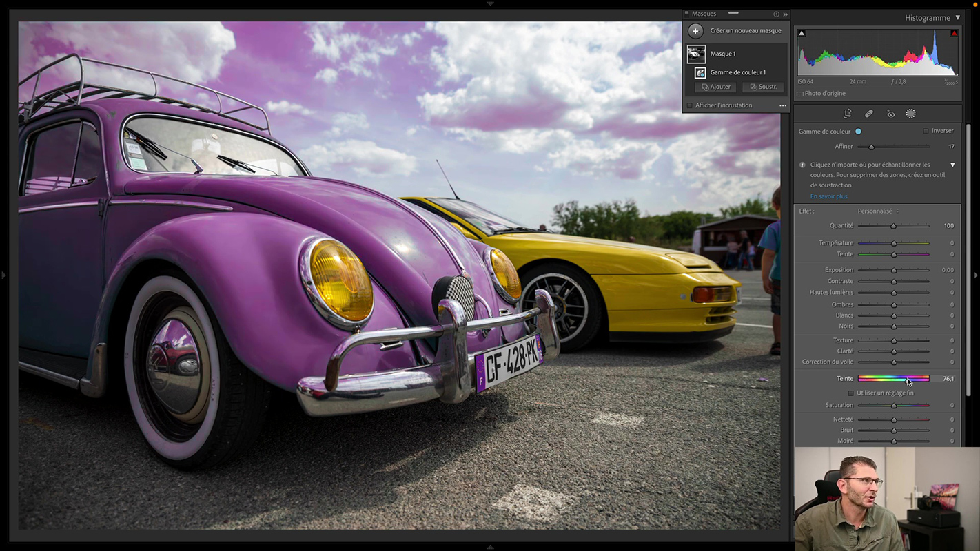The height and width of the screenshot is (551, 980).
Task: Click the plus icon to create new mask
Action: tap(695, 31)
